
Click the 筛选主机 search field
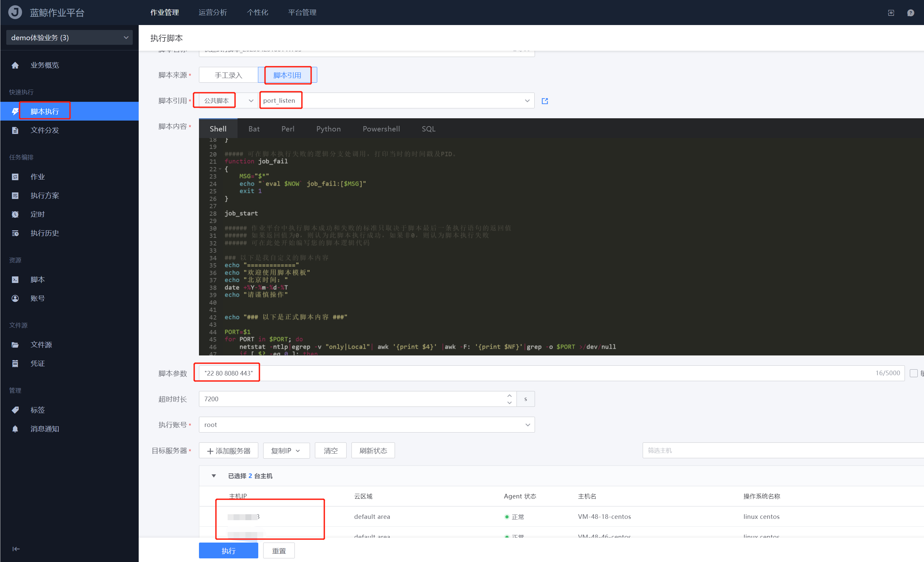pyautogui.click(x=783, y=450)
